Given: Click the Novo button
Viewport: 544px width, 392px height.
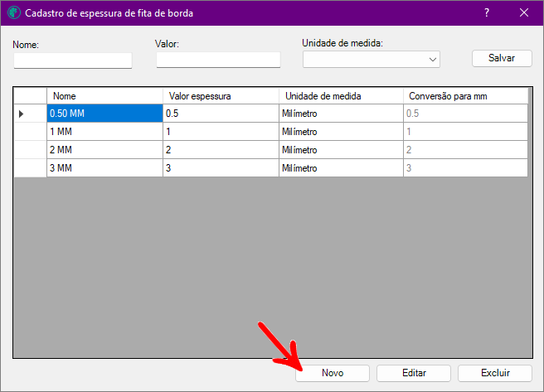Looking at the screenshot, I should click(333, 373).
